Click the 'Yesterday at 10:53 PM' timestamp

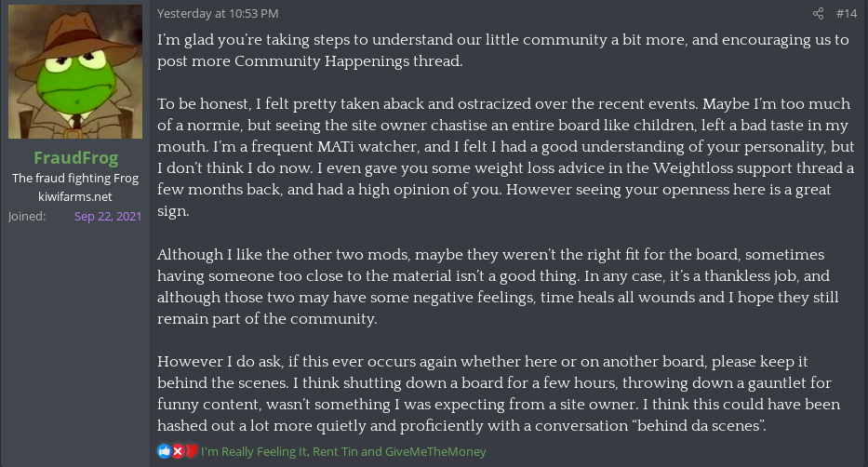coord(218,13)
